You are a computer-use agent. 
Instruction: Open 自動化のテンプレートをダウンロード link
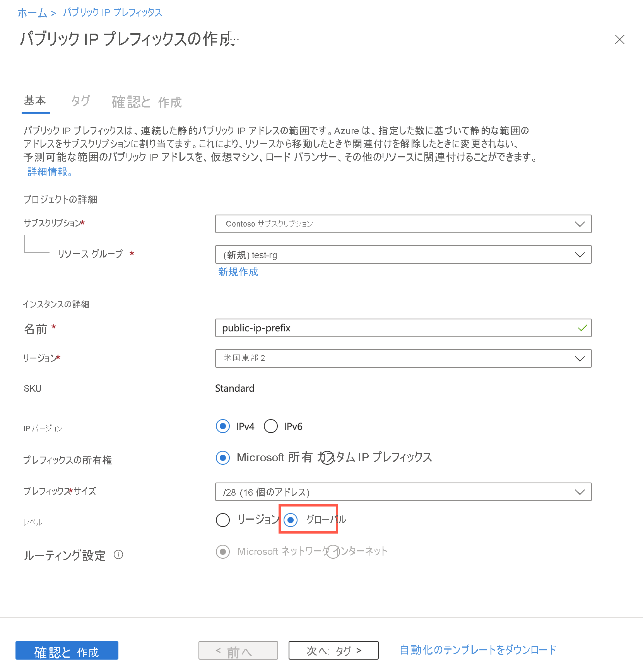coord(478,650)
